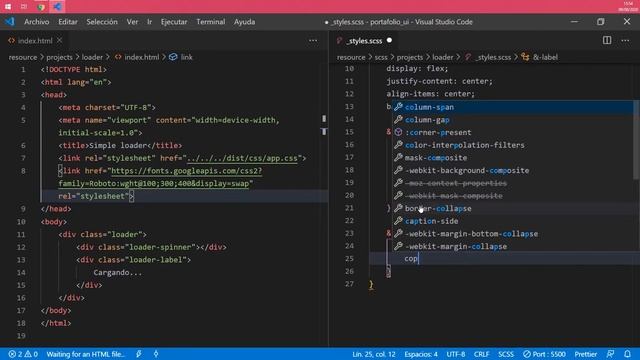Screen dimensions: 640x360
Task: Open notifications bell icon
Action: point(627,354)
